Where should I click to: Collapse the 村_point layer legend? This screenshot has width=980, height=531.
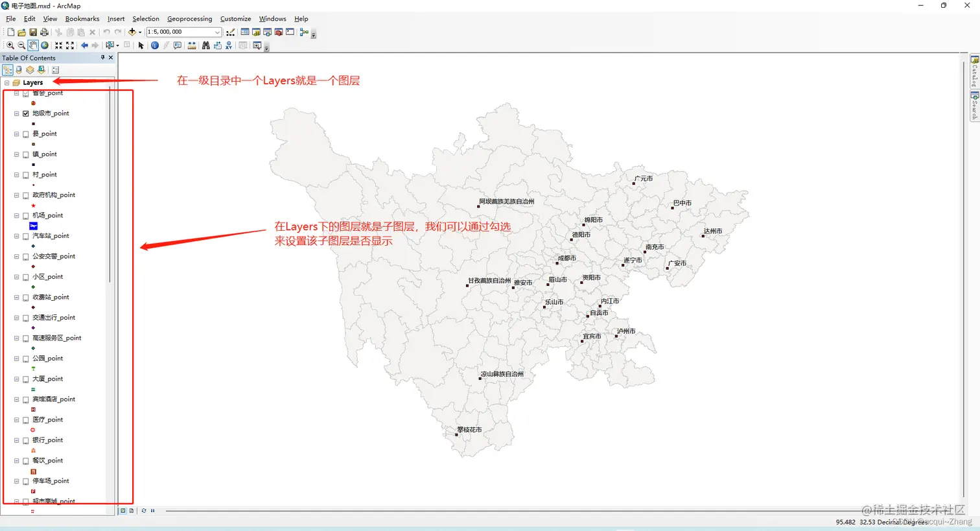tap(17, 174)
